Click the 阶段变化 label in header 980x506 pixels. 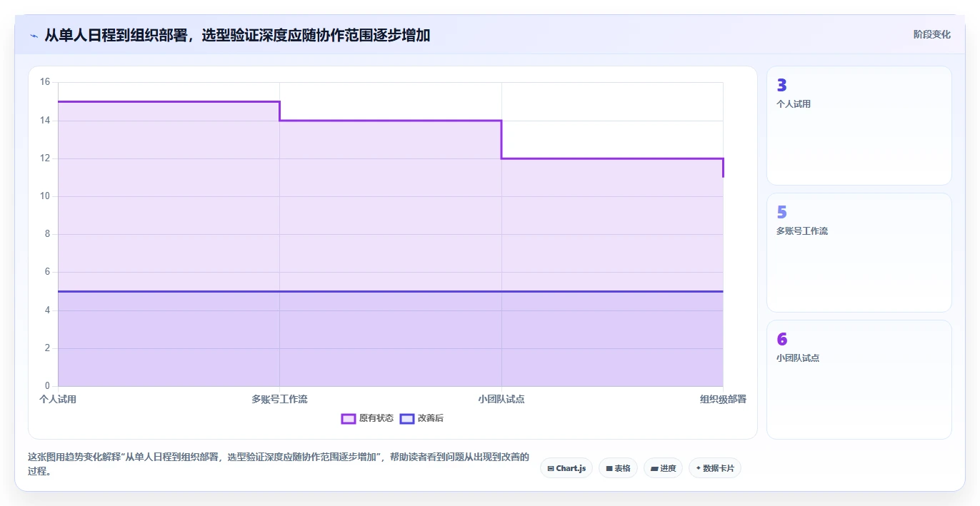point(932,34)
